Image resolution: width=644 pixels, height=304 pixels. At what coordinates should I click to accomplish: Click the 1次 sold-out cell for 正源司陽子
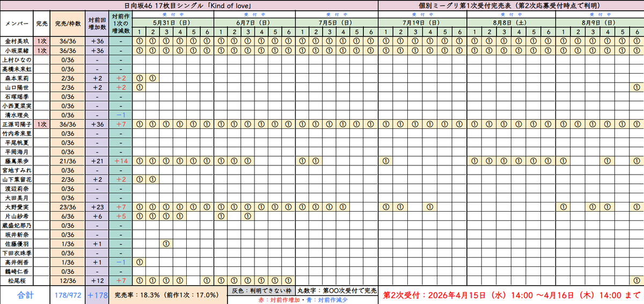(x=42, y=124)
